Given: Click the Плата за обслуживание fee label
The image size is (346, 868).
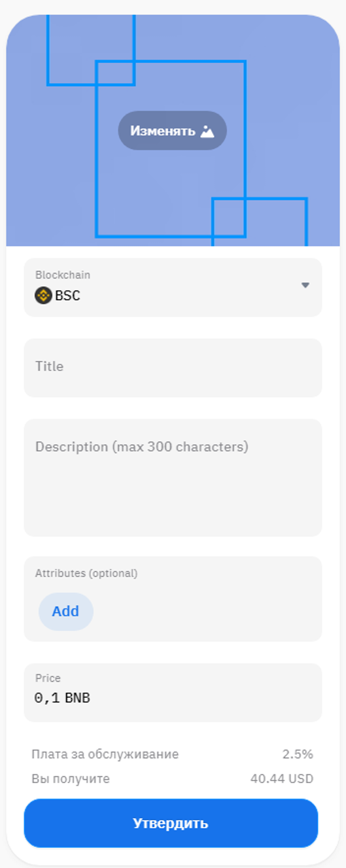Looking at the screenshot, I should coord(105,754).
